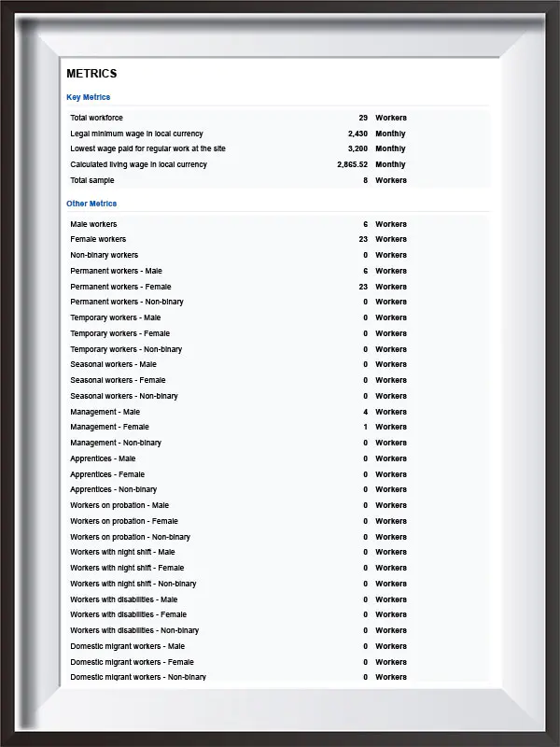Image resolution: width=560 pixels, height=747 pixels.
Task: Click the Non-binary workers row label
Action: tap(104, 255)
